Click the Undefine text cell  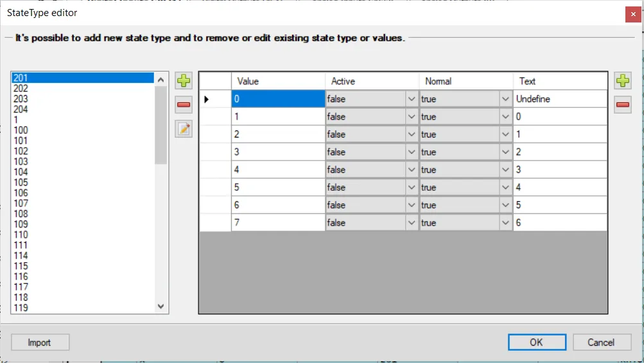(x=561, y=99)
